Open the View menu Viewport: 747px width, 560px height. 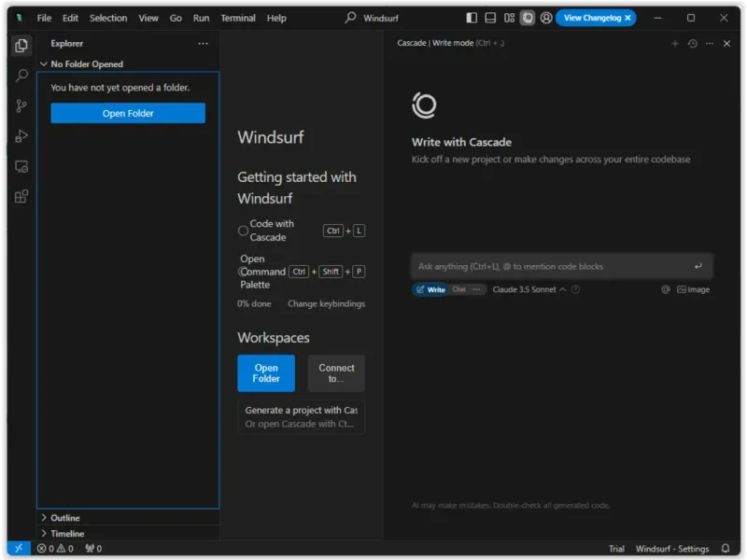point(148,18)
